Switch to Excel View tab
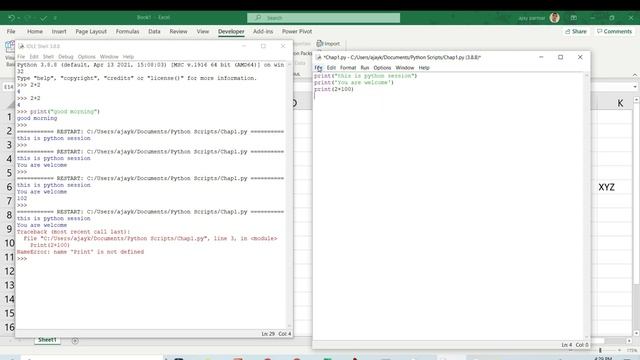640x360 pixels. (203, 31)
